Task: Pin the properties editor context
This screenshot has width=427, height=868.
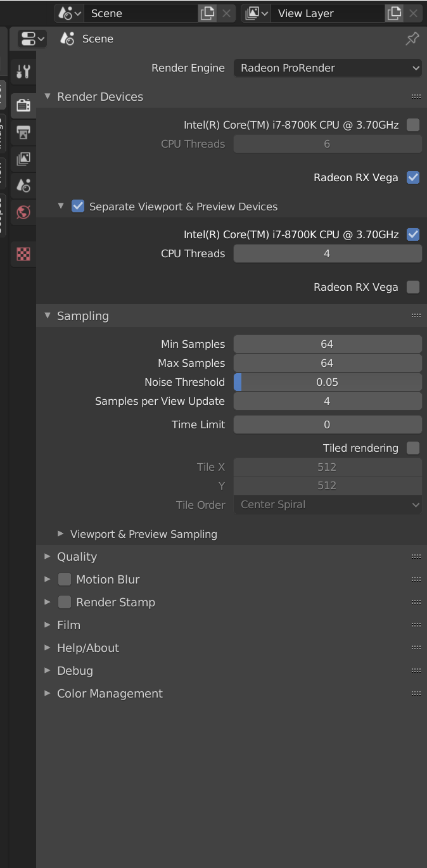Action: click(412, 39)
